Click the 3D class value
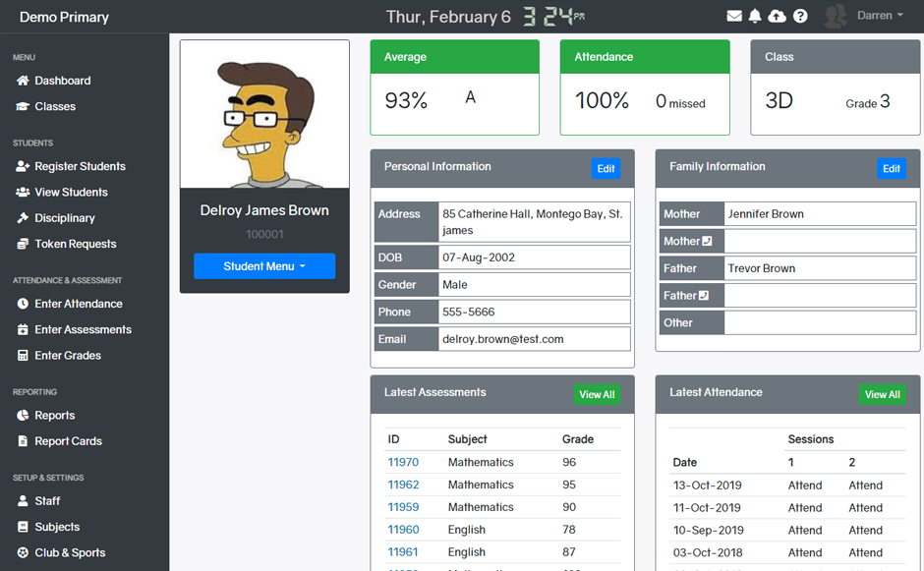This screenshot has height=571, width=924. [780, 101]
